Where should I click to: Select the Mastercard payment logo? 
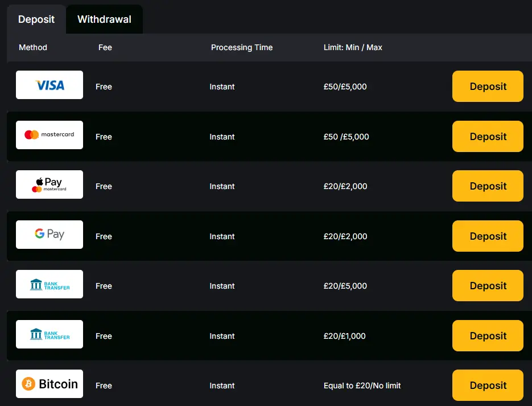[50, 135]
